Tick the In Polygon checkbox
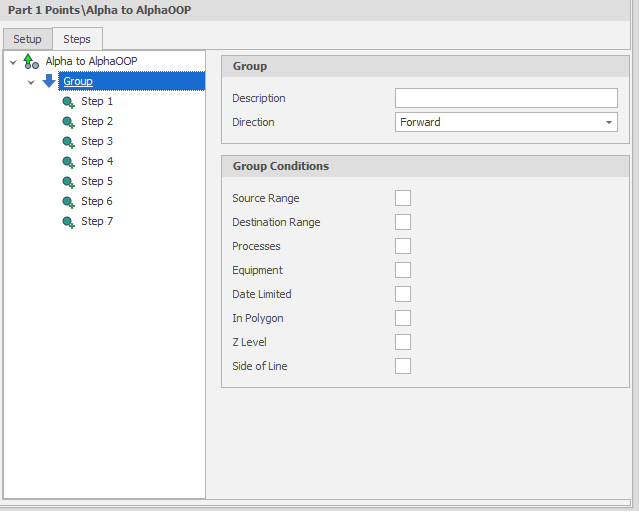This screenshot has height=512, width=639. [x=403, y=318]
